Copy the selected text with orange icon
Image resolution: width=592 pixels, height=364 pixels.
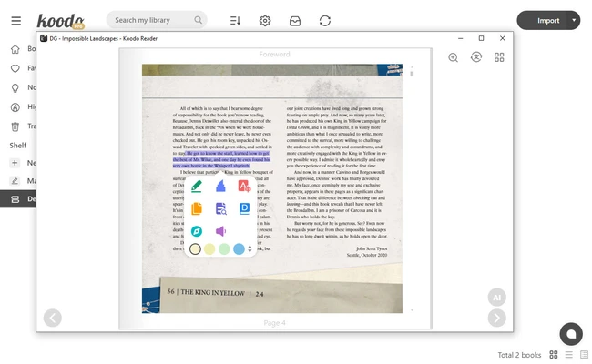click(x=197, y=208)
